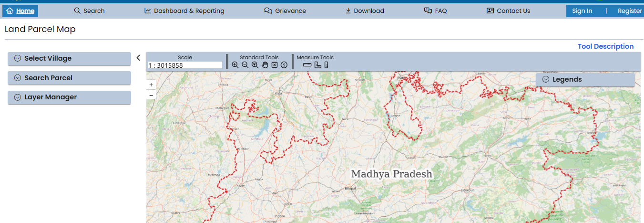The height and width of the screenshot is (223, 644).
Task: Expand the Select Village panel
Action: coord(69,58)
